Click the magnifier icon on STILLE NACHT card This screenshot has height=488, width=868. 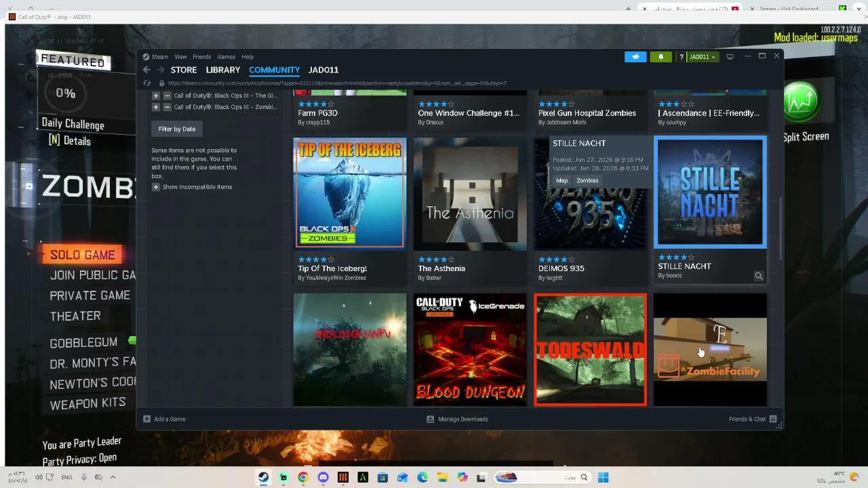click(759, 276)
